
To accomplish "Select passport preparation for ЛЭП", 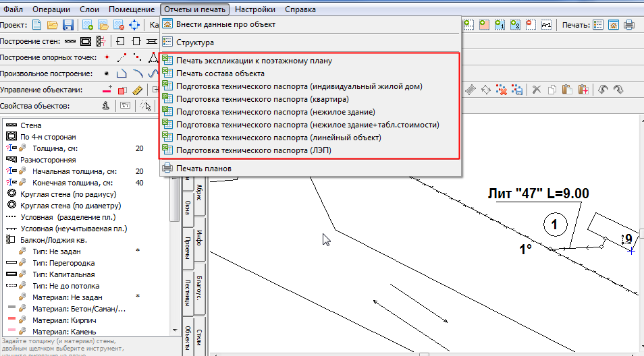I will click(x=311, y=150).
